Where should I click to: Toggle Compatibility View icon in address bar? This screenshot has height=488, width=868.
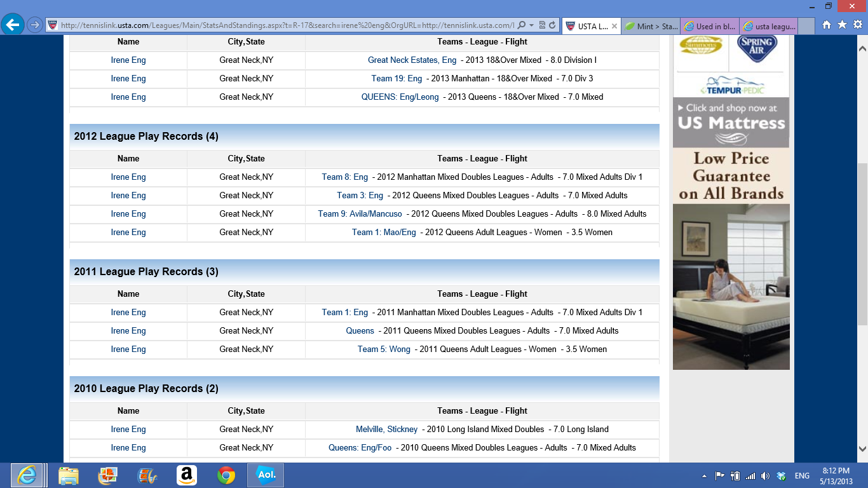tap(541, 25)
